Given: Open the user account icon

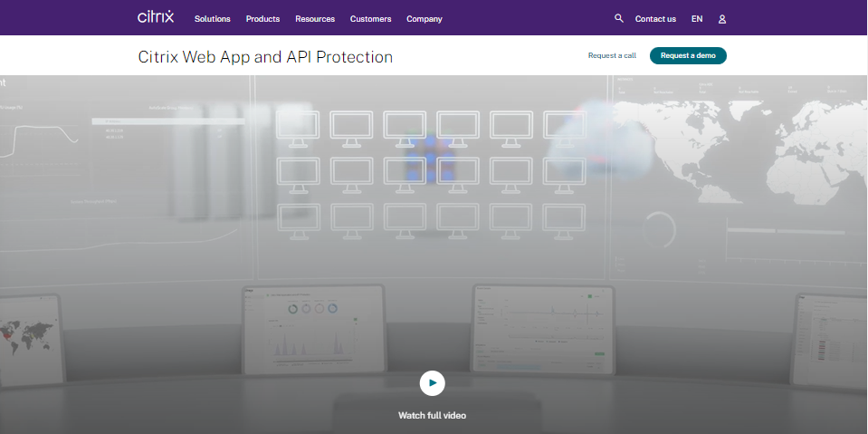Looking at the screenshot, I should pyautogui.click(x=722, y=19).
